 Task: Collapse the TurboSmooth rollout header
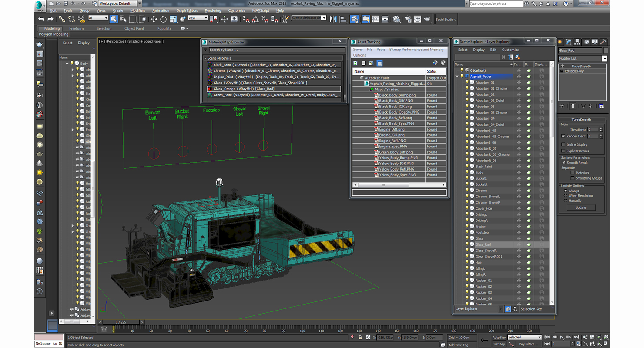[x=581, y=120]
